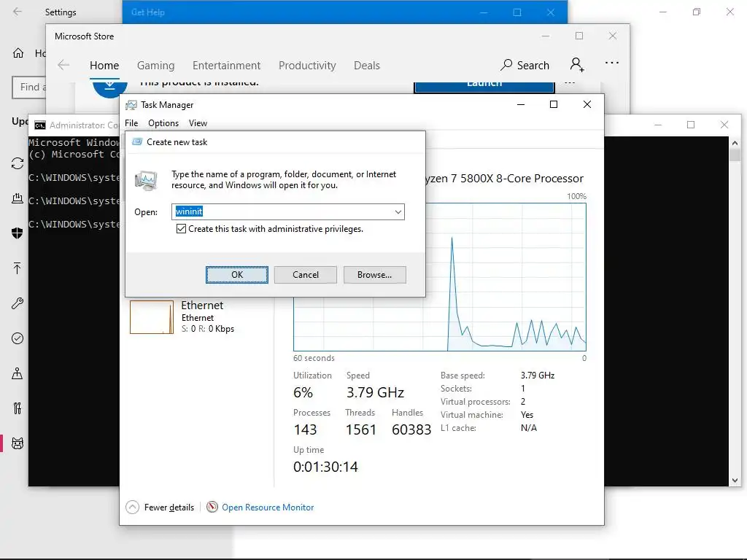Click Fewer details collapse arrow icon
Viewport: 747px width, 560px height.
click(x=133, y=507)
